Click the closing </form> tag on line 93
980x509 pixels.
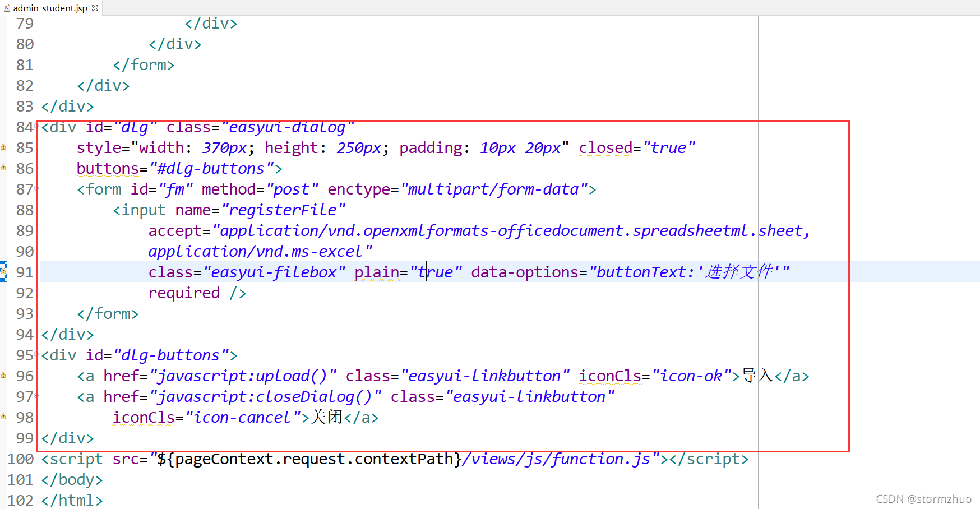[108, 314]
